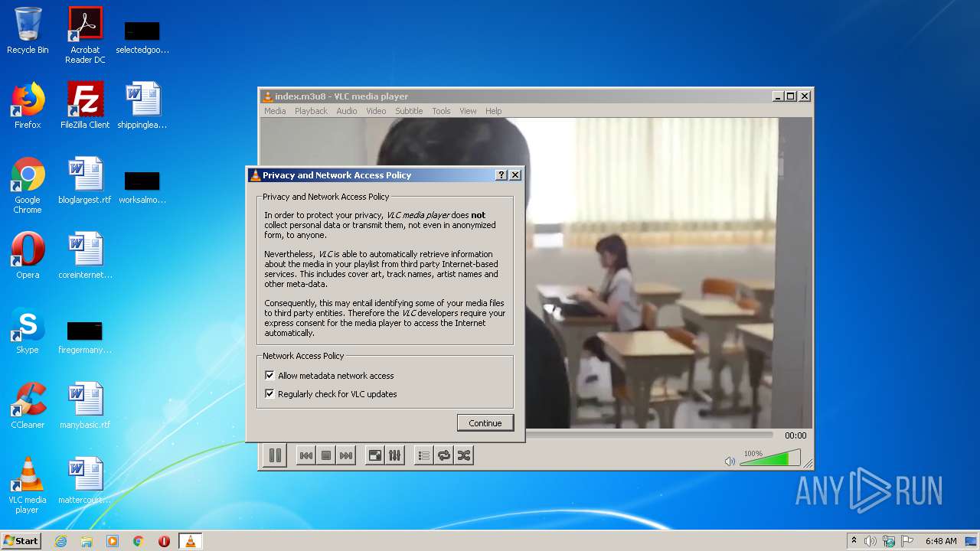This screenshot has height=551, width=980.
Task: Select the shippinglea... Word document icon
Action: click(142, 106)
